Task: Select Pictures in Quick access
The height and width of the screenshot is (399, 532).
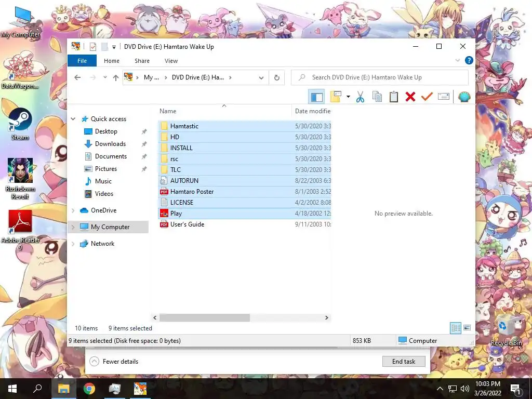Action: pos(106,169)
